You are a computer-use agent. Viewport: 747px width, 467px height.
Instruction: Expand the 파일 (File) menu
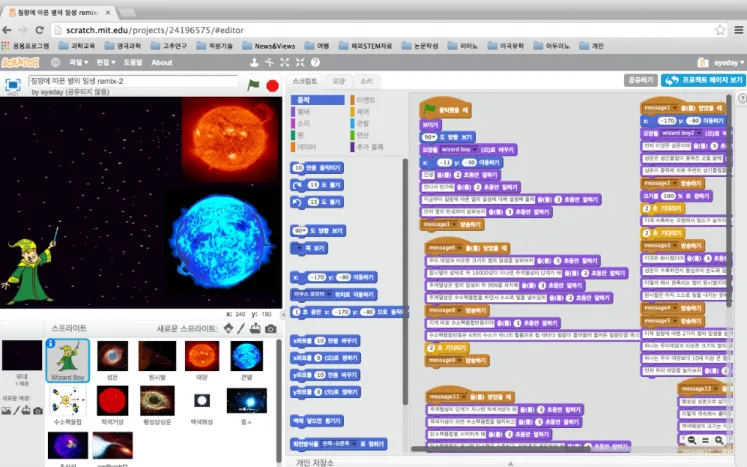[x=78, y=62]
